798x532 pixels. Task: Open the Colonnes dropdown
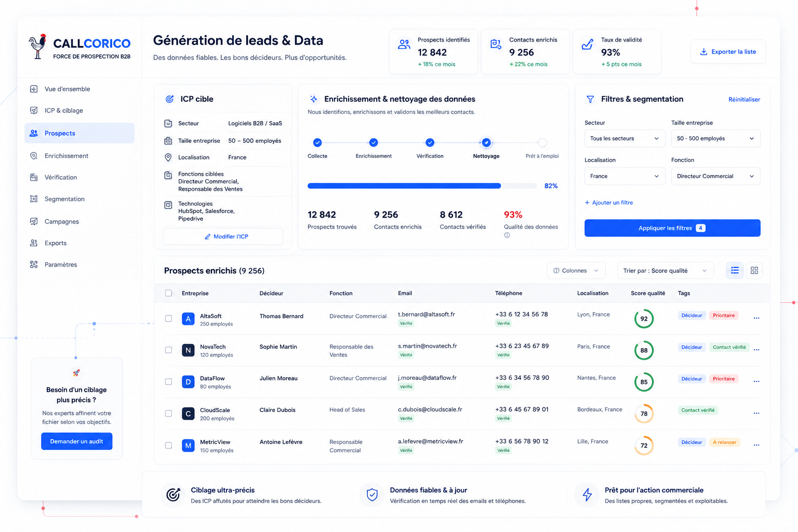pyautogui.click(x=576, y=271)
